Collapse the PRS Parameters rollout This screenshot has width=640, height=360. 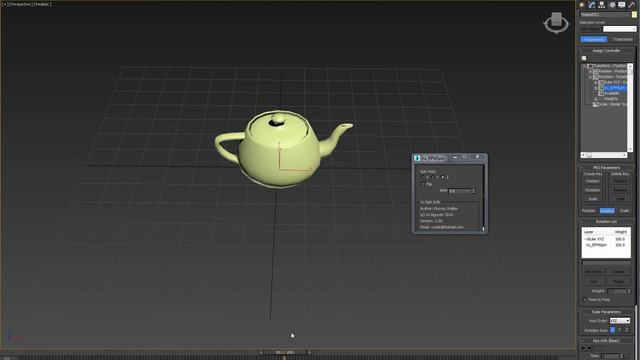point(582,168)
